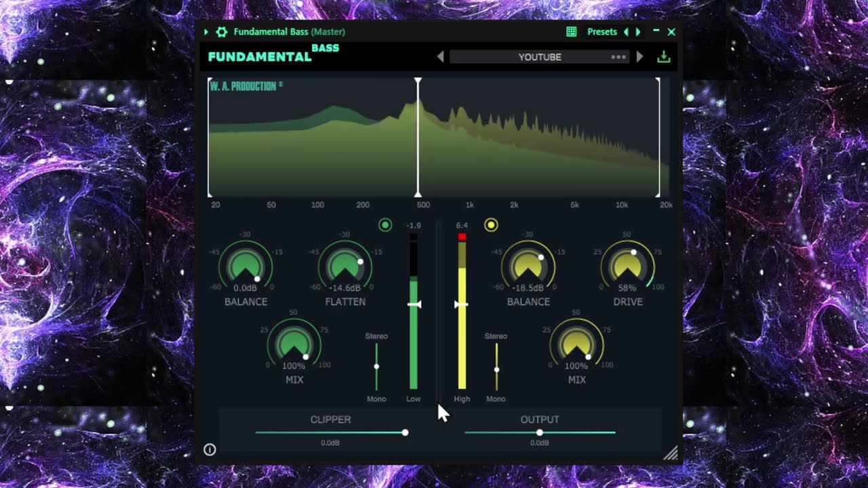Click the OUTPUT slider handle

540,432
